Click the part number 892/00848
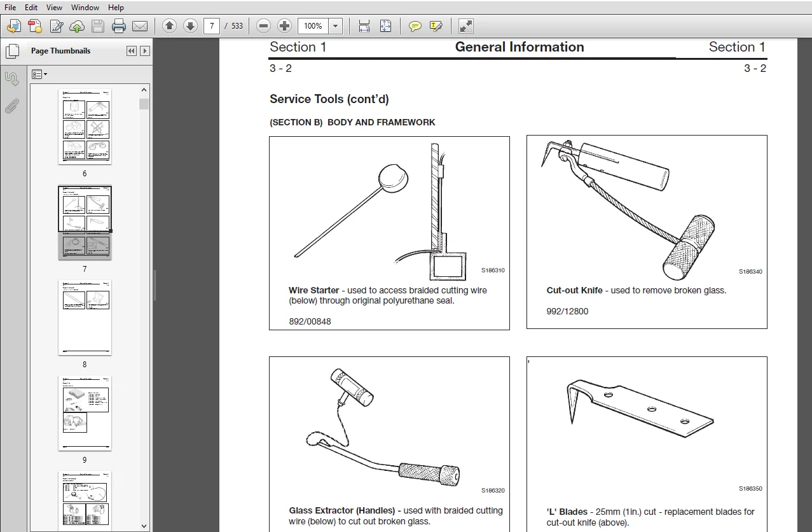The image size is (812, 532). pos(310,321)
